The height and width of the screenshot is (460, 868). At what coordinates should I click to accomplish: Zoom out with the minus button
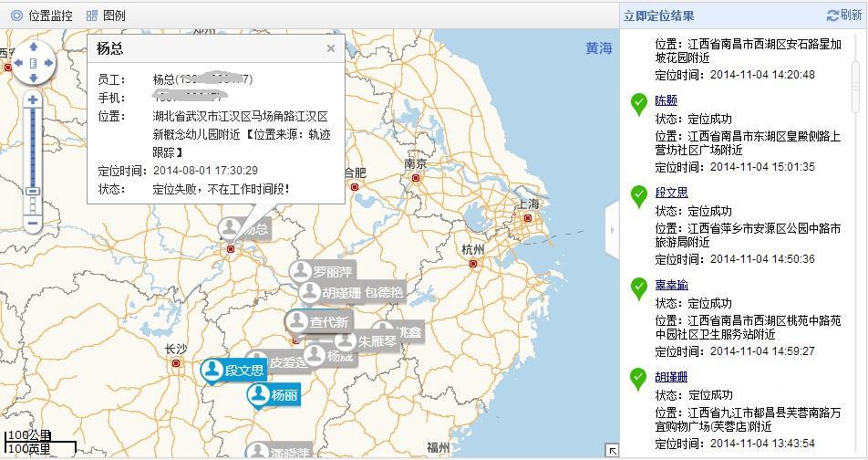(34, 223)
